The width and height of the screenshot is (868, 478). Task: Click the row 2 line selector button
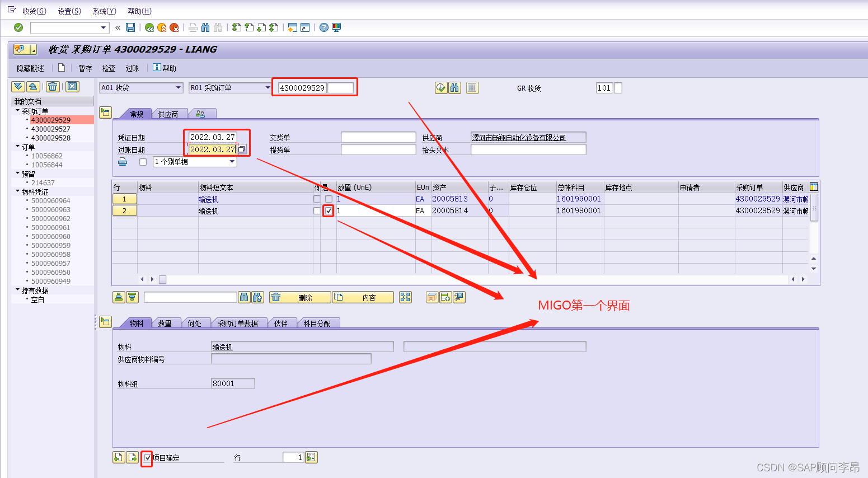tap(124, 210)
